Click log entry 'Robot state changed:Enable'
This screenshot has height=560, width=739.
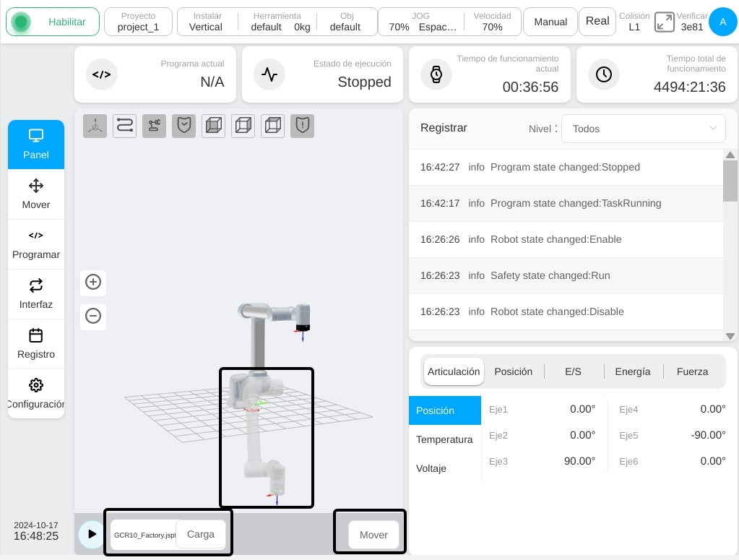[566, 239]
